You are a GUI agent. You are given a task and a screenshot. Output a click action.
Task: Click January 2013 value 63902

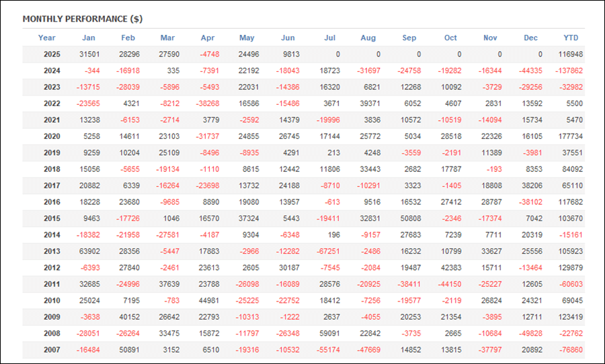(90, 251)
